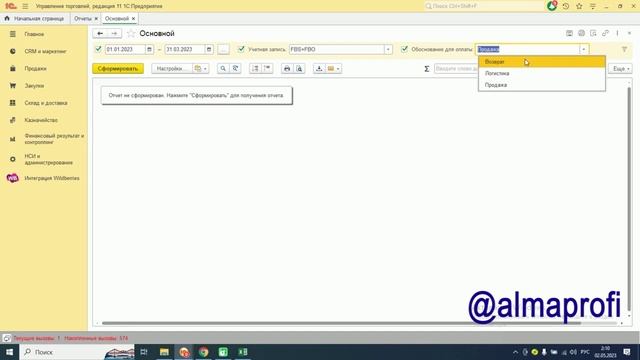The image size is (640, 360).
Task: Open the history clock icon
Action: pyautogui.click(x=566, y=6)
